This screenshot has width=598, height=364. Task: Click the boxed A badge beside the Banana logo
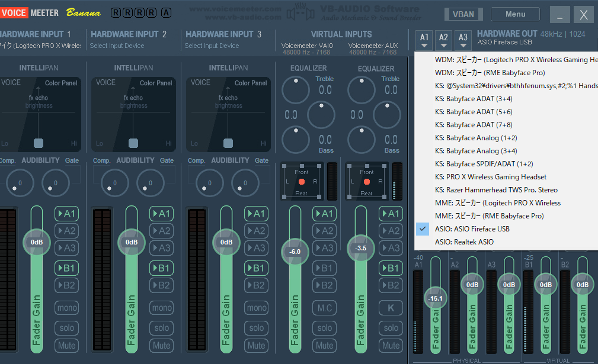[x=166, y=13]
